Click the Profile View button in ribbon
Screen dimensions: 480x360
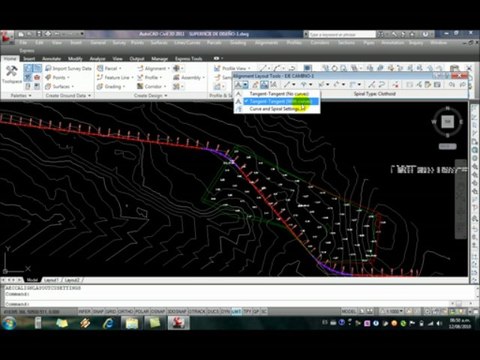click(232, 68)
